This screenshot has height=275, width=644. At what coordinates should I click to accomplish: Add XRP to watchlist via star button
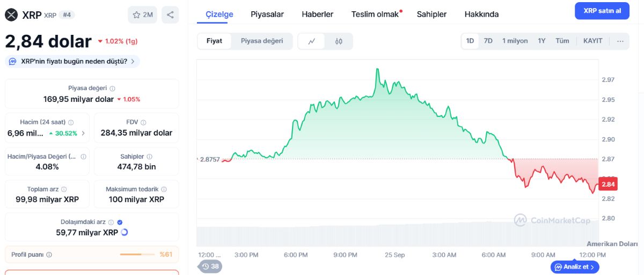pyautogui.click(x=142, y=14)
